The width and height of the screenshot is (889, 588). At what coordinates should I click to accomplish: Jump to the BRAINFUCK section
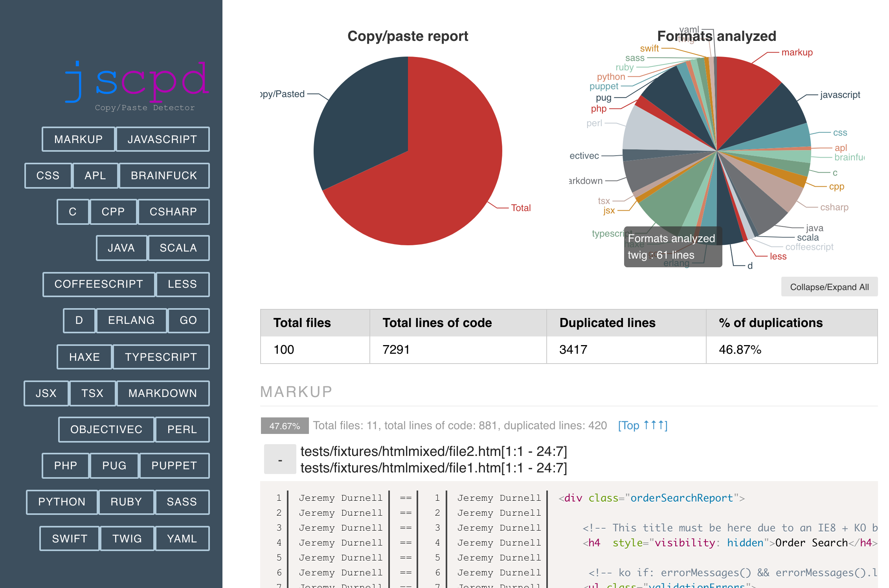tap(164, 175)
